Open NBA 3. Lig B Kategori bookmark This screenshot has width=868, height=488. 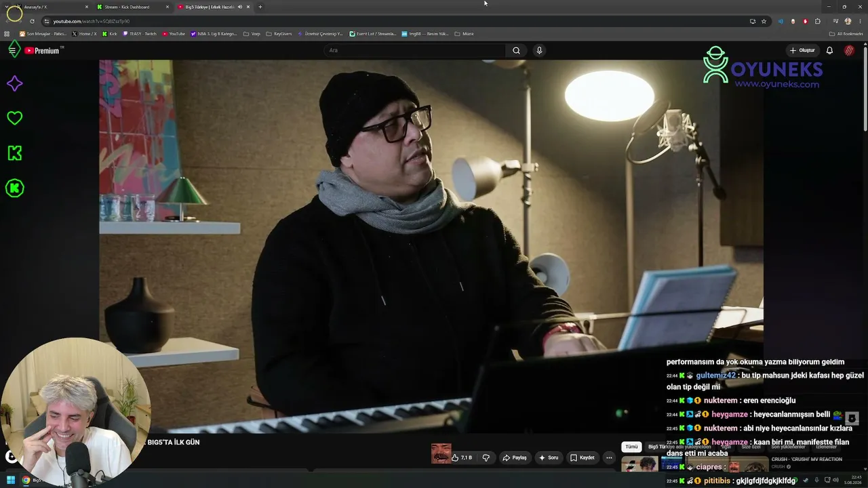pyautogui.click(x=214, y=33)
